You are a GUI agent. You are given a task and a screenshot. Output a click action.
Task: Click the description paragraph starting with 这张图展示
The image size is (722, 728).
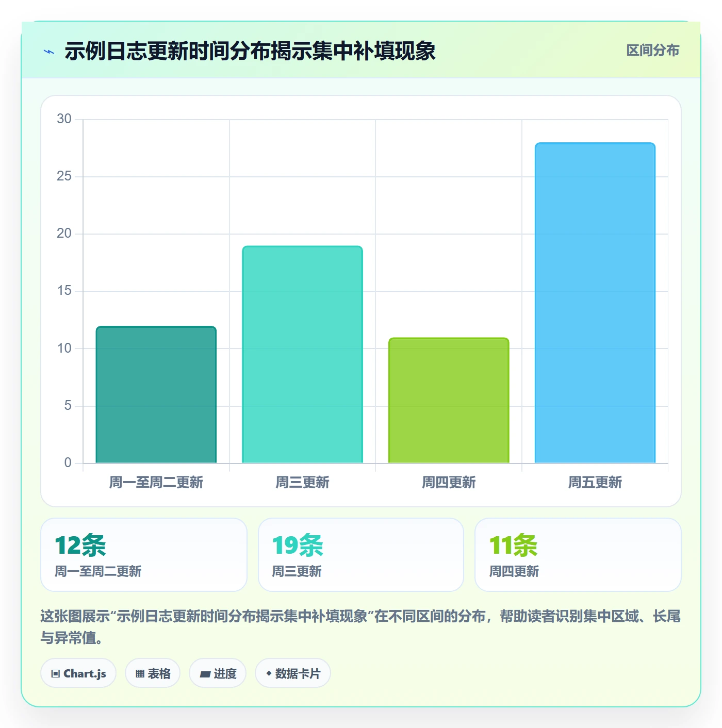(x=360, y=627)
